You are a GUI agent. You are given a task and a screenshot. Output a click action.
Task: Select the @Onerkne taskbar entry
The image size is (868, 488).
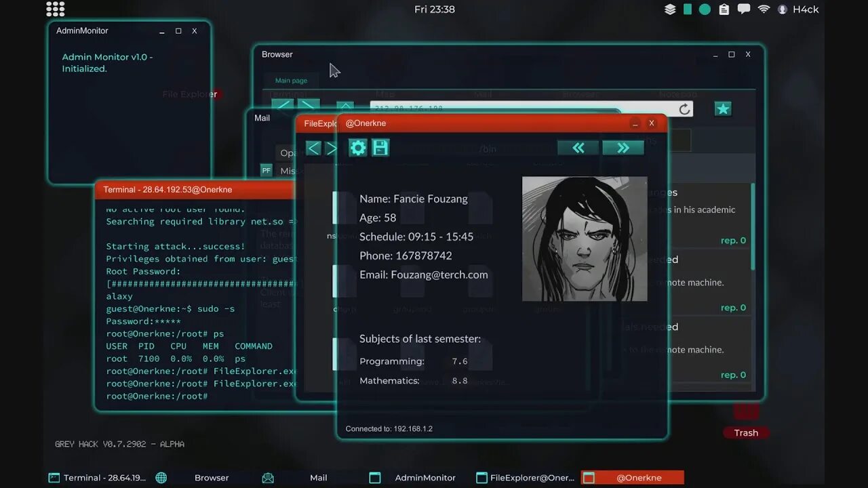point(633,478)
